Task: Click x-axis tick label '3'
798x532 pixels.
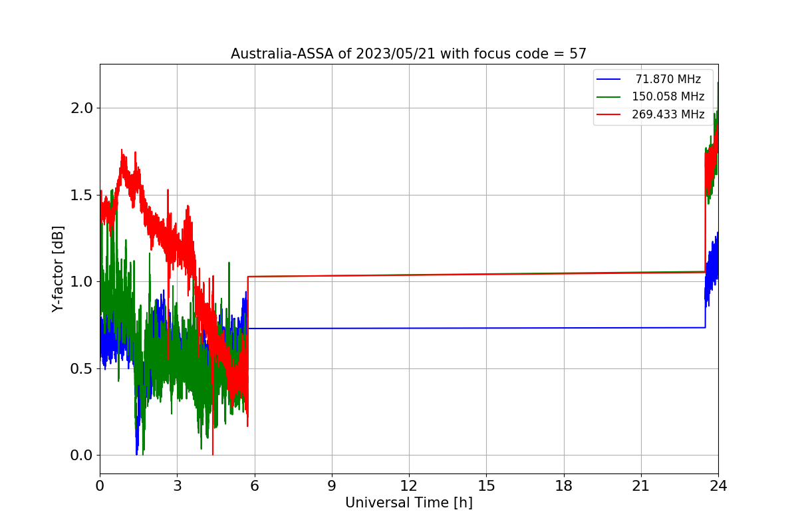Action: (x=177, y=486)
